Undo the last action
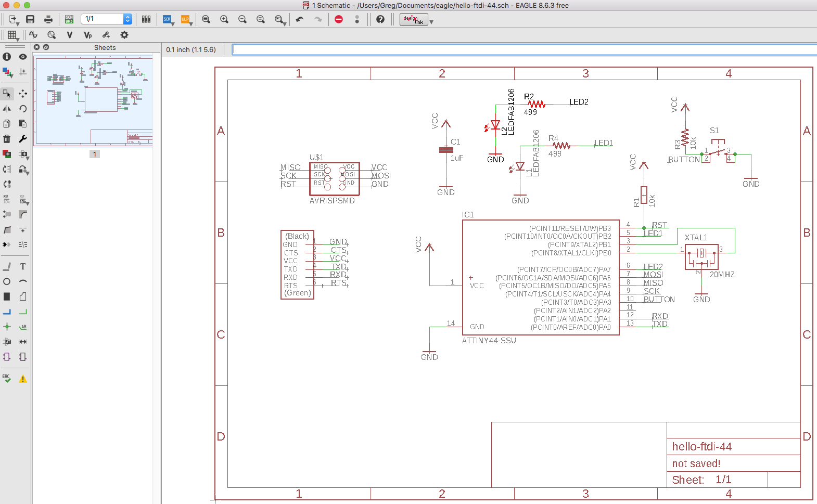The image size is (817, 504). (x=300, y=19)
